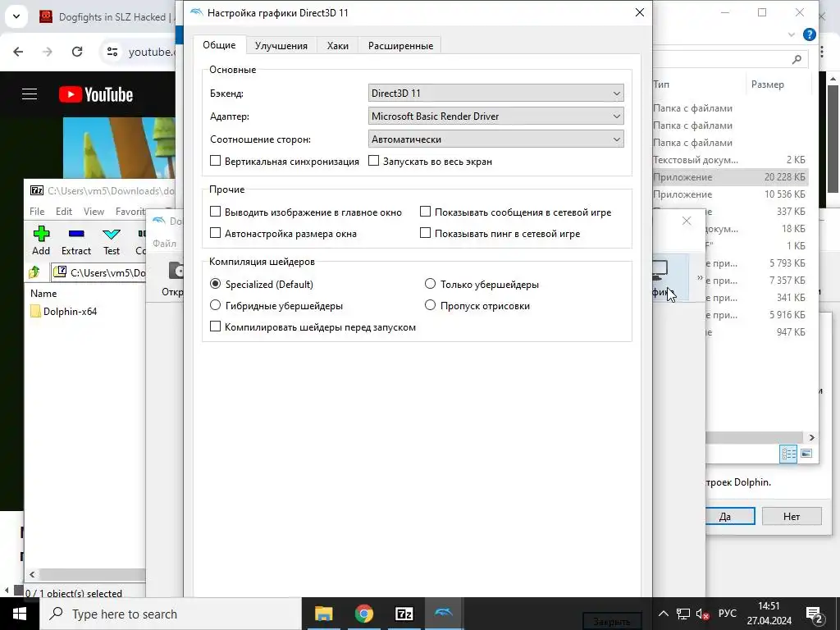Screen dimensions: 840x630
Task: Open the notification center icon
Action: click(814, 614)
